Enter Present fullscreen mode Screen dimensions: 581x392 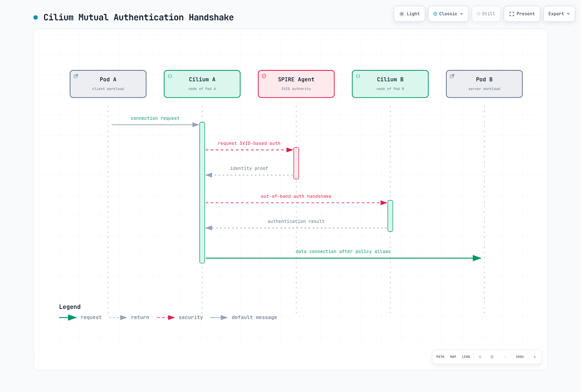(x=522, y=14)
